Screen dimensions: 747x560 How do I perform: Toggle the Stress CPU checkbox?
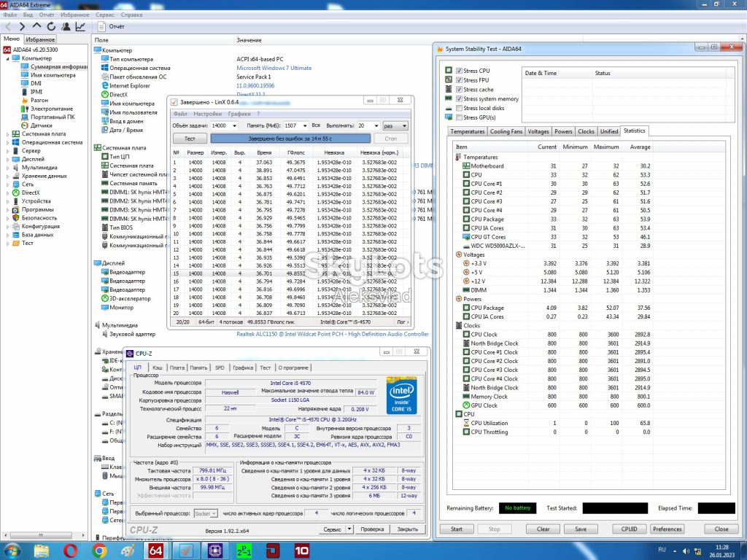pyautogui.click(x=459, y=71)
